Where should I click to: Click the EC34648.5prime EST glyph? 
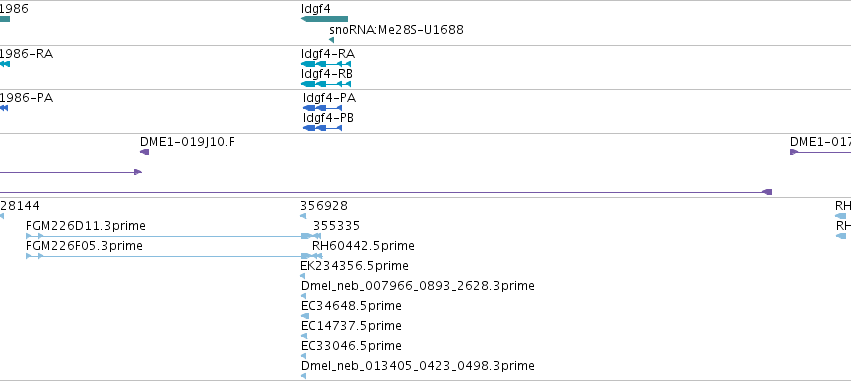305,316
